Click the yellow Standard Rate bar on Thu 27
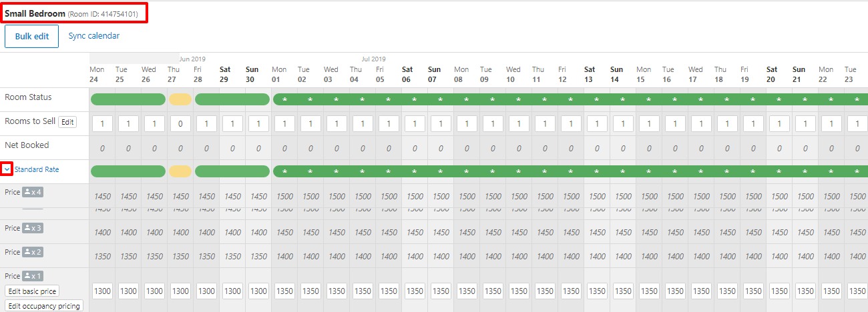Viewport: 868px width, 312px height. click(180, 171)
